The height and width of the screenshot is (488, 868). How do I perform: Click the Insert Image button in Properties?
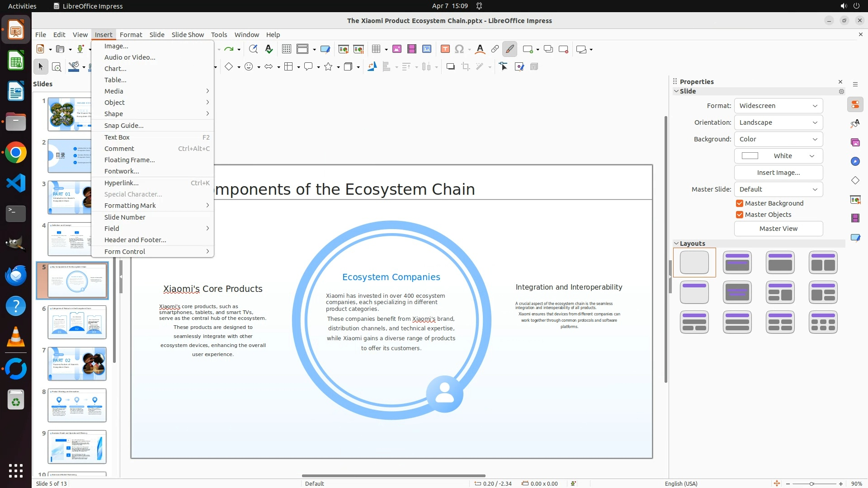[778, 173]
